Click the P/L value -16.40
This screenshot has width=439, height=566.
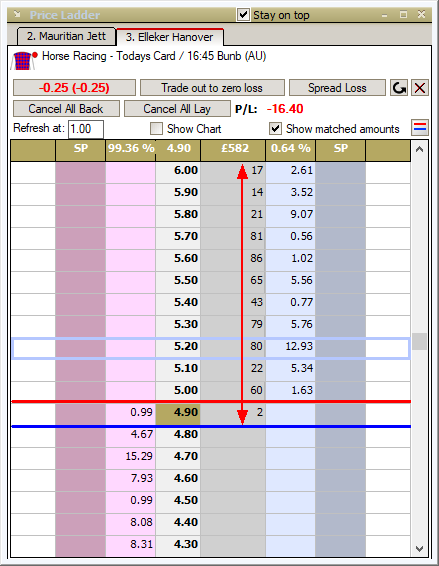(x=285, y=109)
